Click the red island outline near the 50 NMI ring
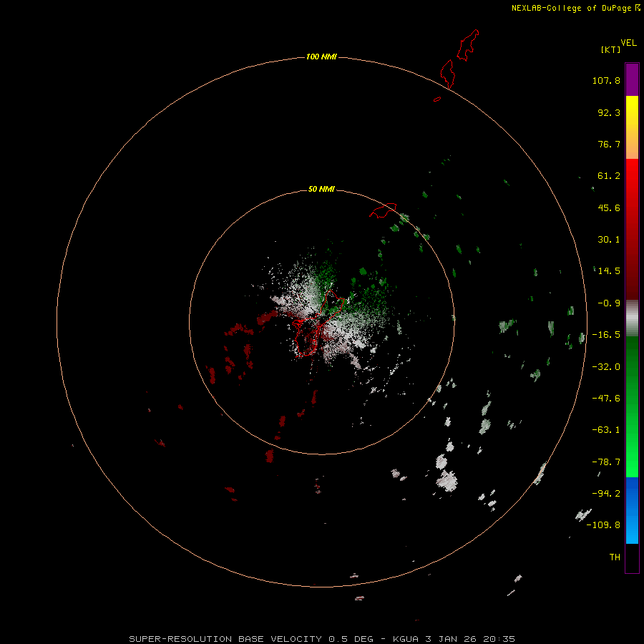Viewport: 644px width, 644px height. (383, 210)
